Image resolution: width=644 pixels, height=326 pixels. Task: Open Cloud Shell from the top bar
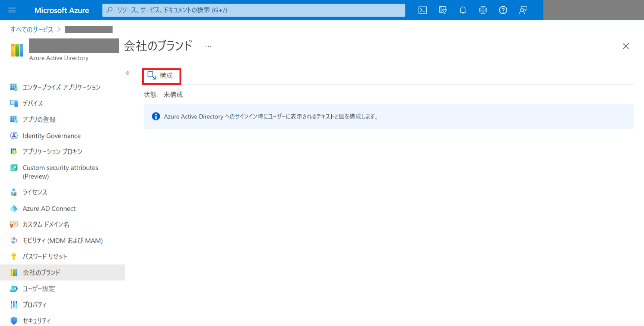click(x=423, y=10)
